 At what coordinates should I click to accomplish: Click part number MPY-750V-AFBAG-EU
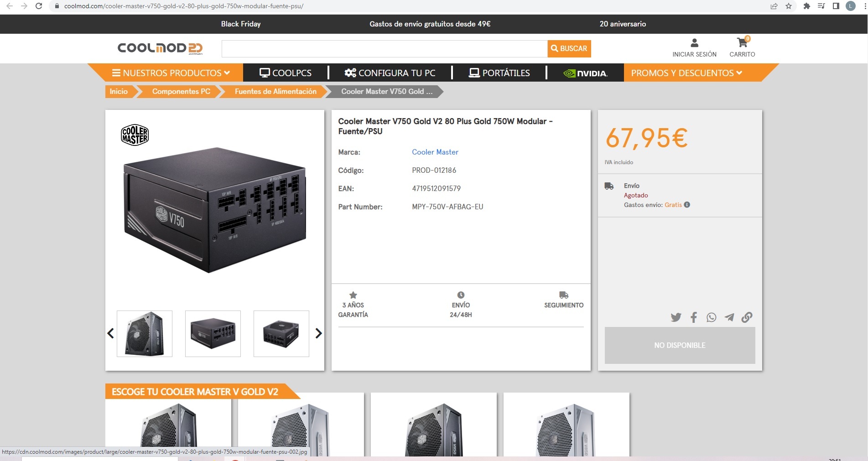(447, 207)
